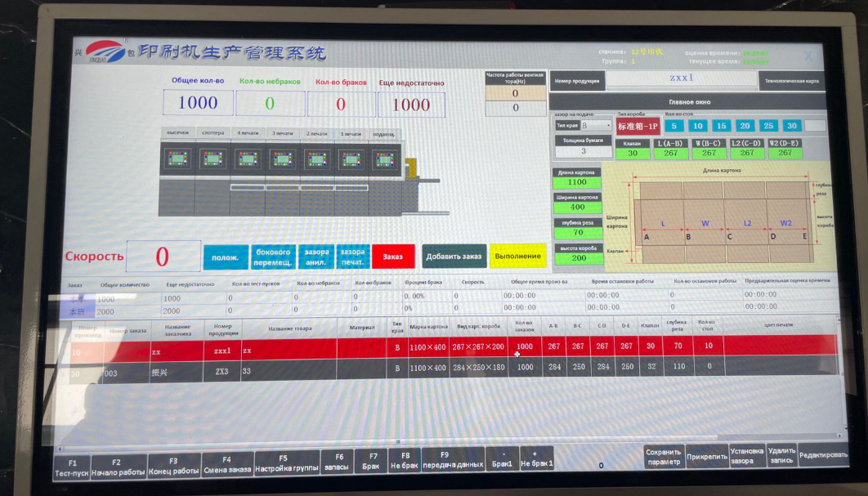Viewport: 868px width, 496px height.
Task: Select the 4 печати unit panel icon
Action: click(x=248, y=159)
